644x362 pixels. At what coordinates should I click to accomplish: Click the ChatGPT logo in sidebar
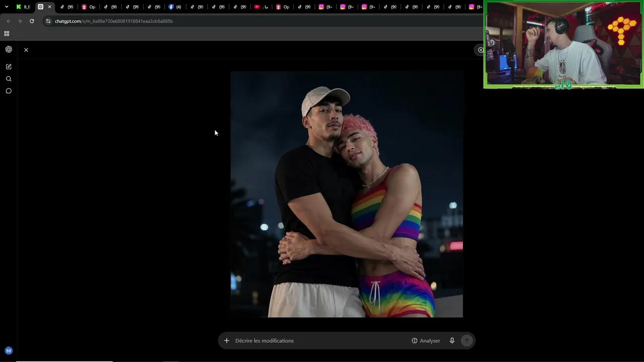point(9,49)
